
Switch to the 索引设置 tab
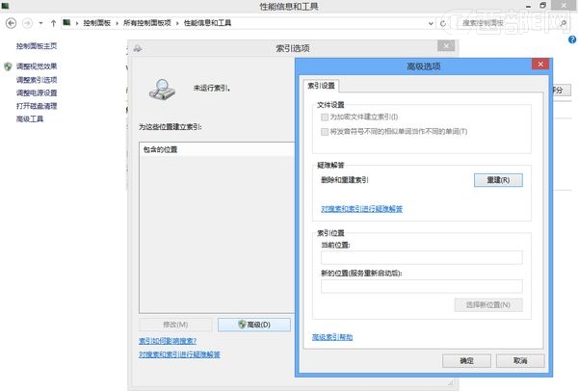321,85
